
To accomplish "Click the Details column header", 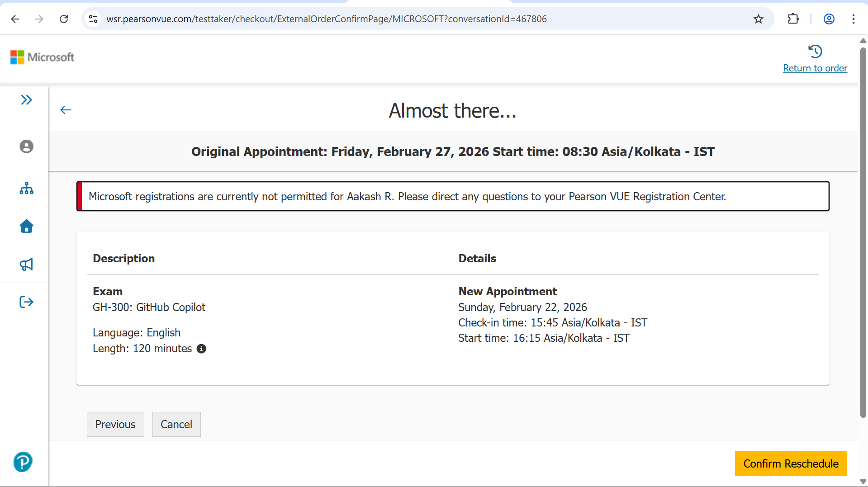I will [477, 258].
